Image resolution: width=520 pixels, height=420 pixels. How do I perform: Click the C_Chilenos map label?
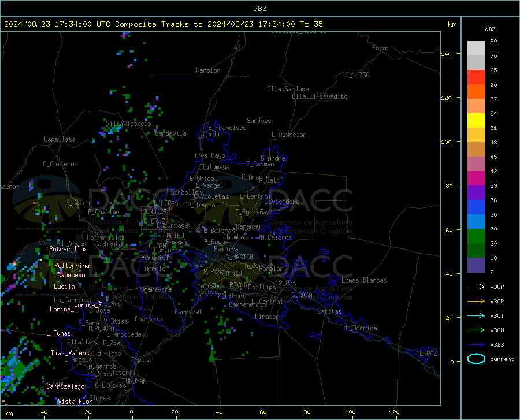point(60,164)
